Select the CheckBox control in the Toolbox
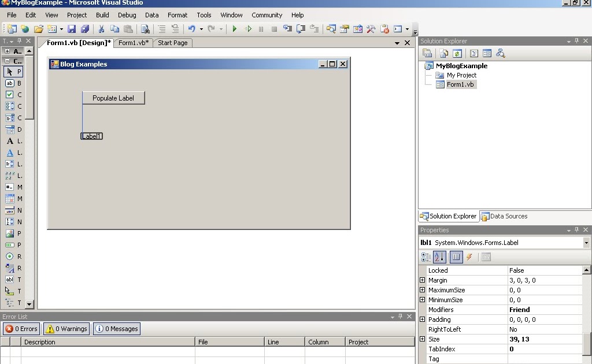The image size is (592, 364). tap(13, 95)
